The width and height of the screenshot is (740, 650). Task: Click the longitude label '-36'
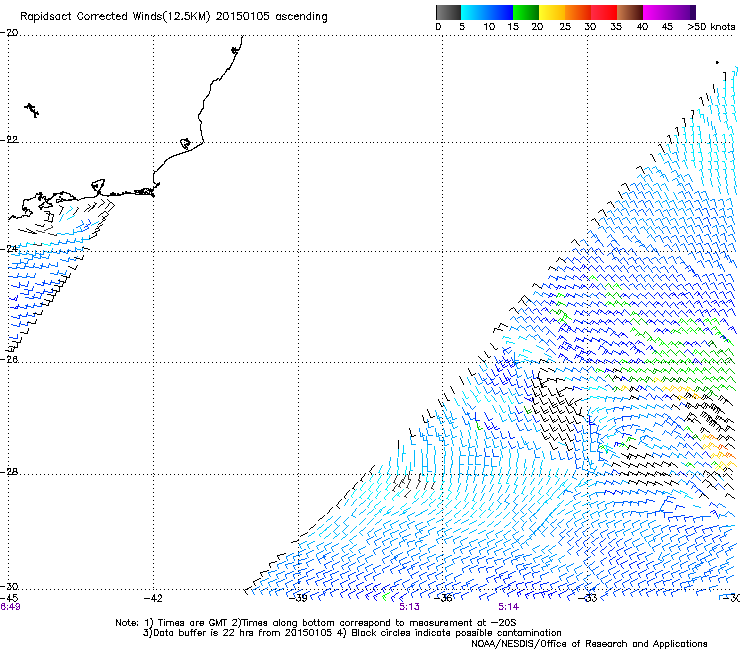click(443, 598)
